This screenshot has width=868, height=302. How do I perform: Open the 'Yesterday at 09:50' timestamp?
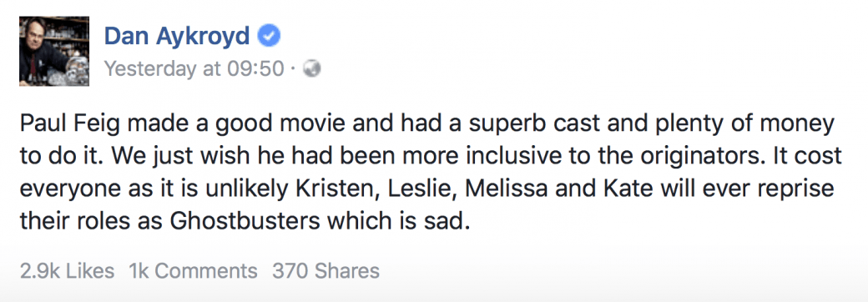tap(194, 68)
